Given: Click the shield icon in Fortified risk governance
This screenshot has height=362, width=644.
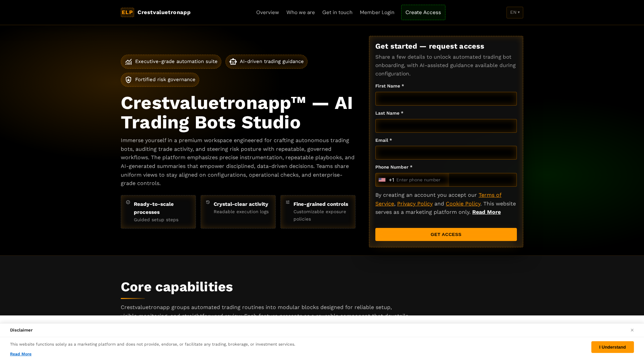Looking at the screenshot, I should (128, 80).
